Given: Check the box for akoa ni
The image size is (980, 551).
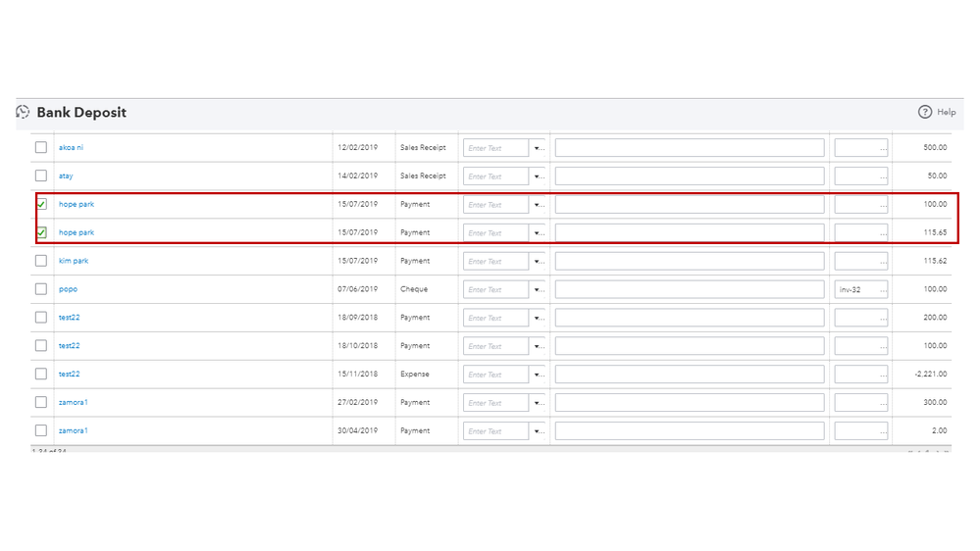Looking at the screenshot, I should pyautogui.click(x=41, y=147).
